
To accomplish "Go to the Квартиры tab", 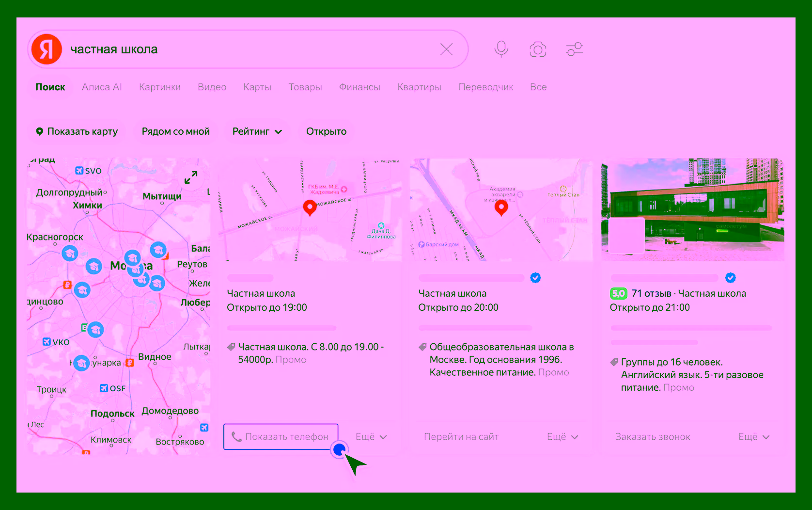I will point(419,87).
